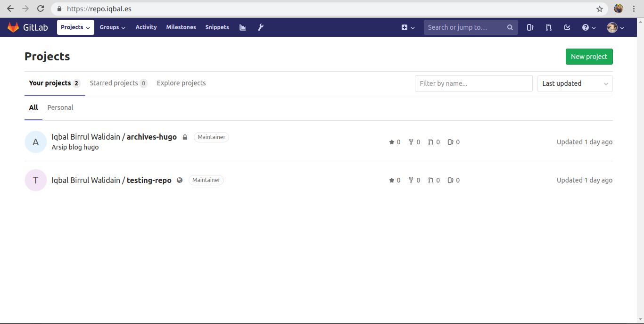The height and width of the screenshot is (324, 644).
Task: Open the Last updated sort dropdown
Action: point(575,83)
